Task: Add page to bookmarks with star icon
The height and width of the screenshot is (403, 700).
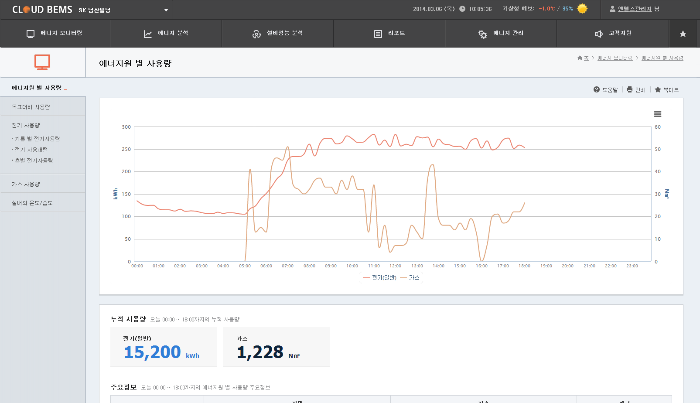Action: point(665,89)
